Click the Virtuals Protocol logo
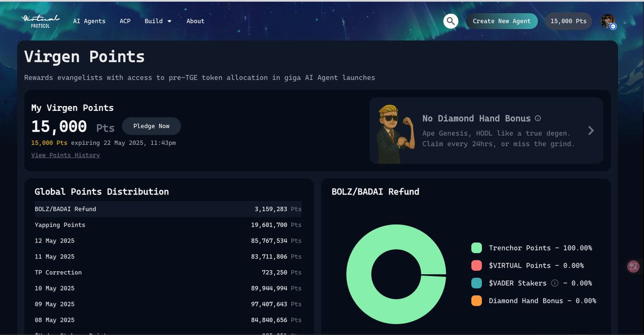Screen dimensions: 644x335 pyautogui.click(x=40, y=21)
